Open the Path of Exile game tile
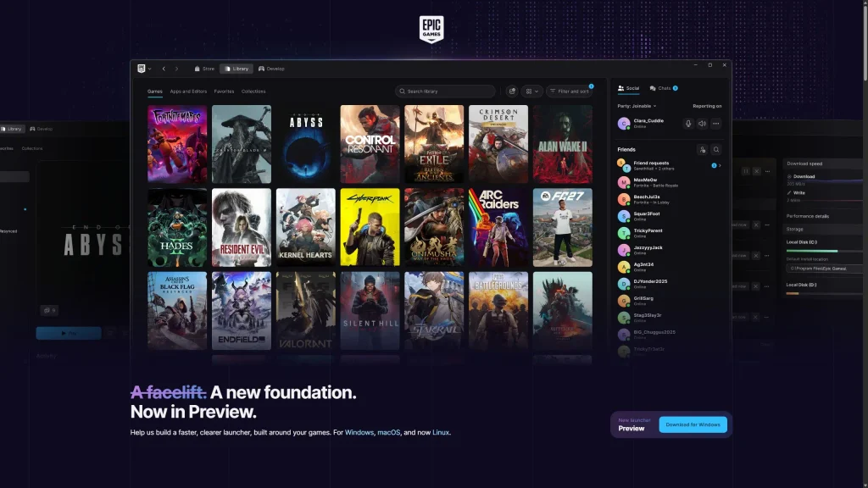The width and height of the screenshot is (868, 488). (434, 144)
